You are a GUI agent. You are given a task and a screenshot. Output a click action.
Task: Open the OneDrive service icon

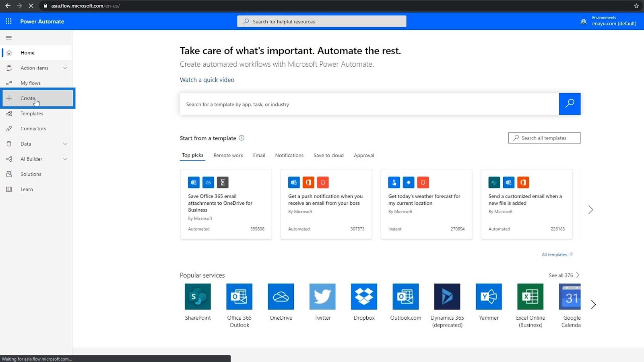click(281, 296)
